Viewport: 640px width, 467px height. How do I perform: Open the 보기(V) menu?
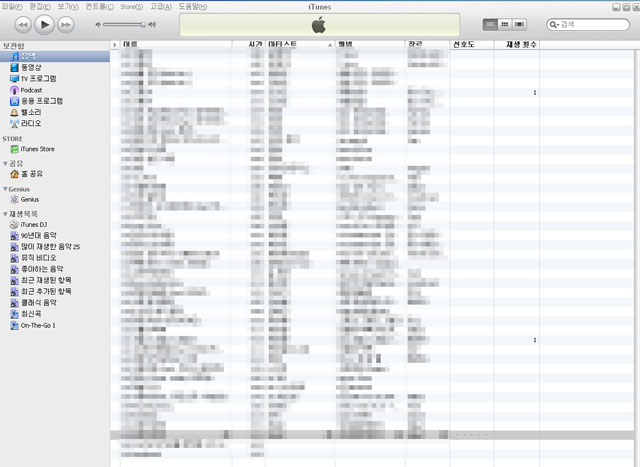point(68,7)
